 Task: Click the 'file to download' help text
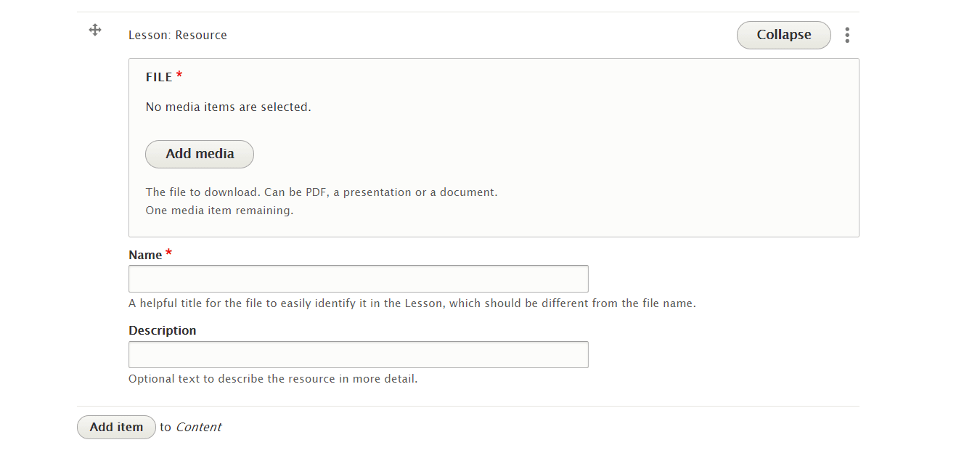(322, 192)
